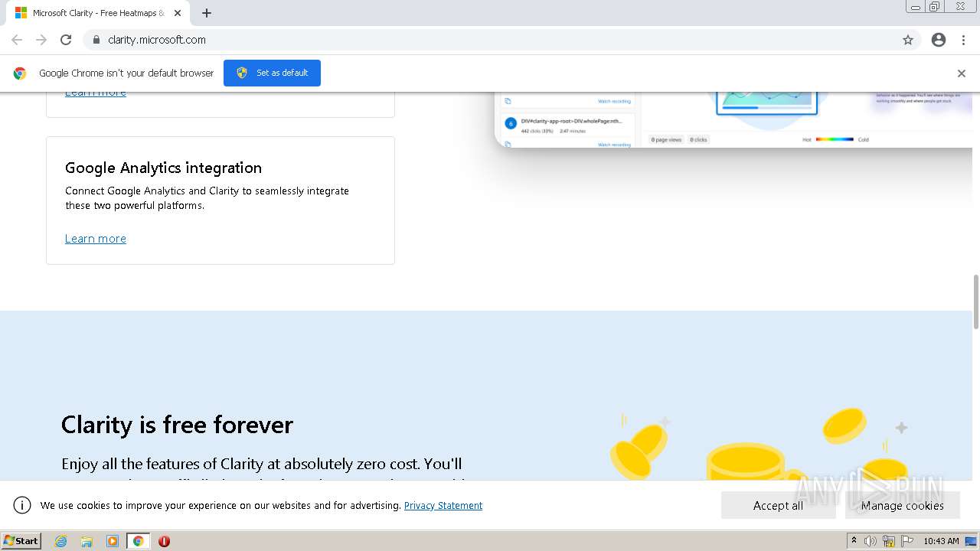Screen dimensions: 980x551
Task: Go back using the browser back arrow
Action: (x=17, y=40)
